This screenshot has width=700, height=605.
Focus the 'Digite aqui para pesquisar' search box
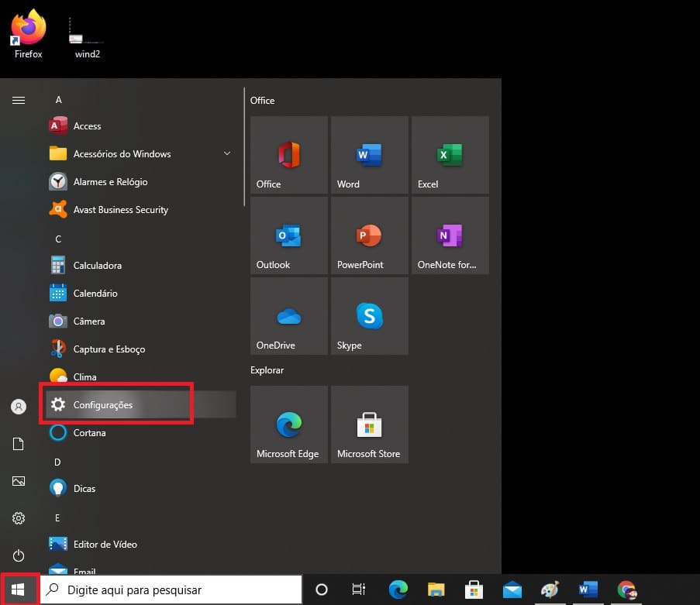click(x=171, y=590)
